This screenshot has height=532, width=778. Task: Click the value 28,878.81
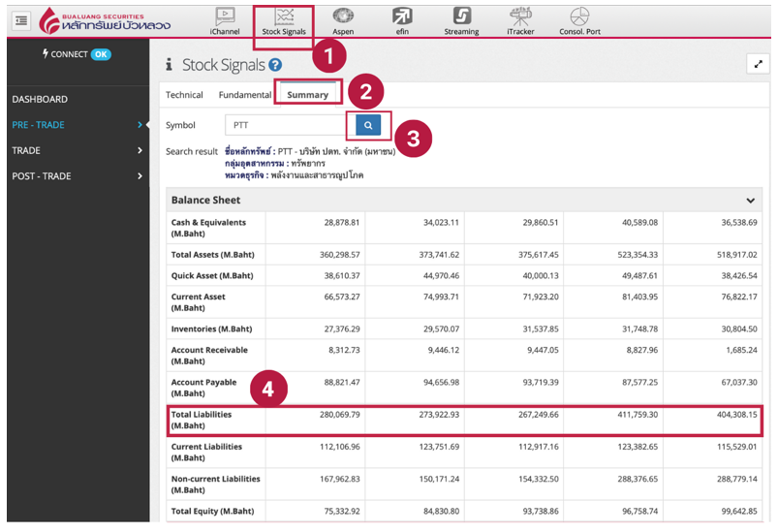(342, 222)
